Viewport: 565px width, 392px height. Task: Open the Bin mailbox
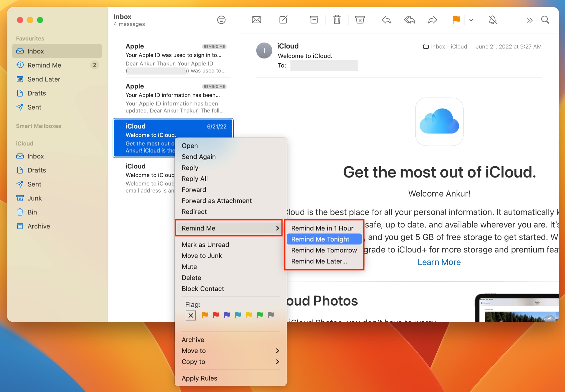pyautogui.click(x=57, y=212)
